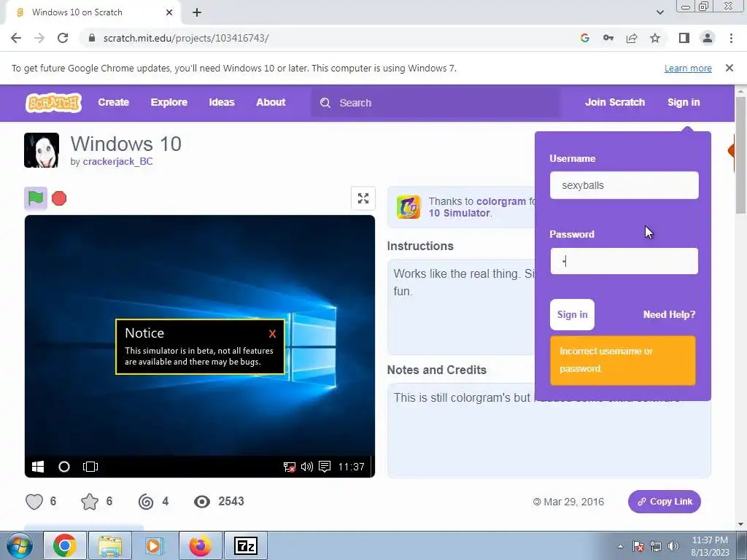This screenshot has width=747, height=560.
Task: Open a new tab with the plus button
Action: [x=197, y=12]
